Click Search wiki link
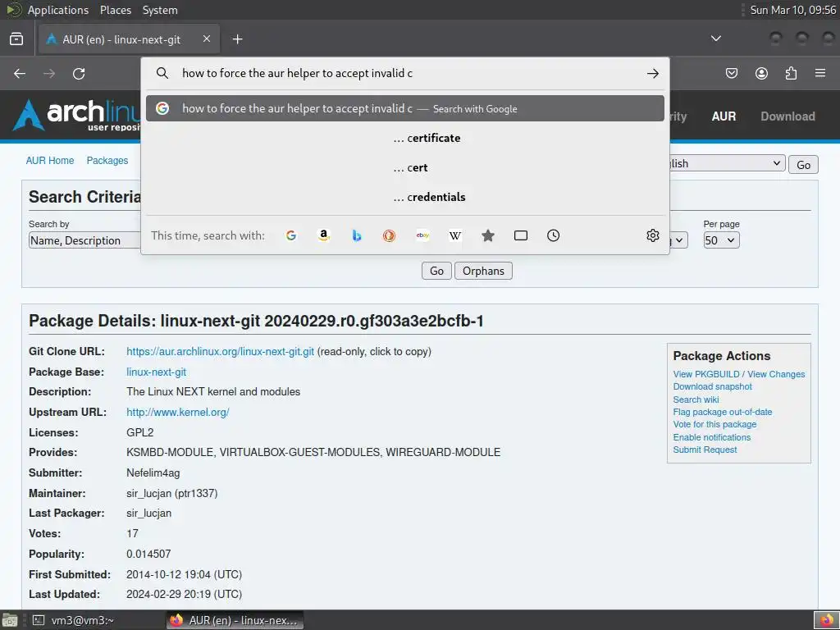This screenshot has height=630, width=840. point(696,399)
